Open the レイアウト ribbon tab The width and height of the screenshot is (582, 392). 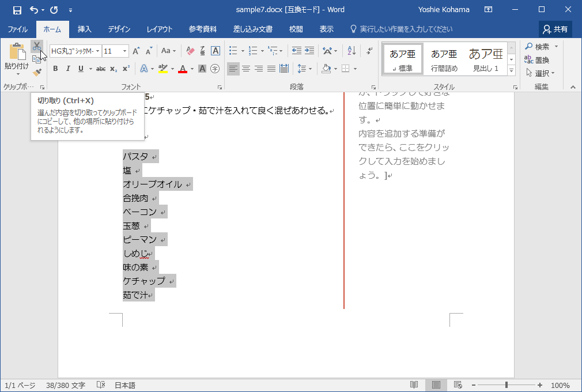160,29
